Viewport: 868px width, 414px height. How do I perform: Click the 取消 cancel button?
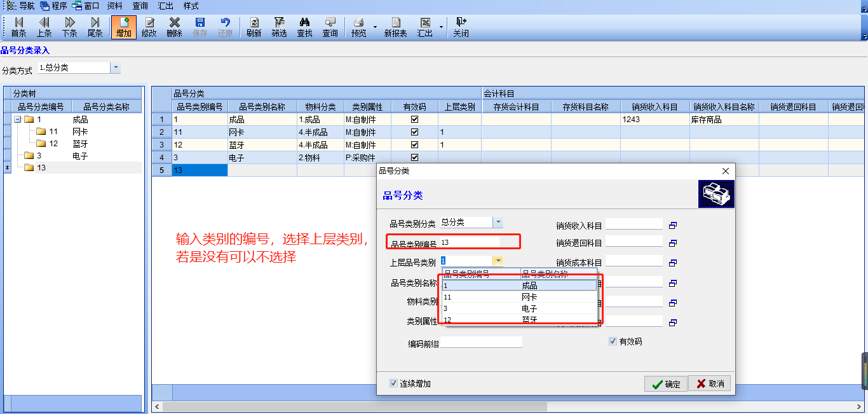click(710, 383)
